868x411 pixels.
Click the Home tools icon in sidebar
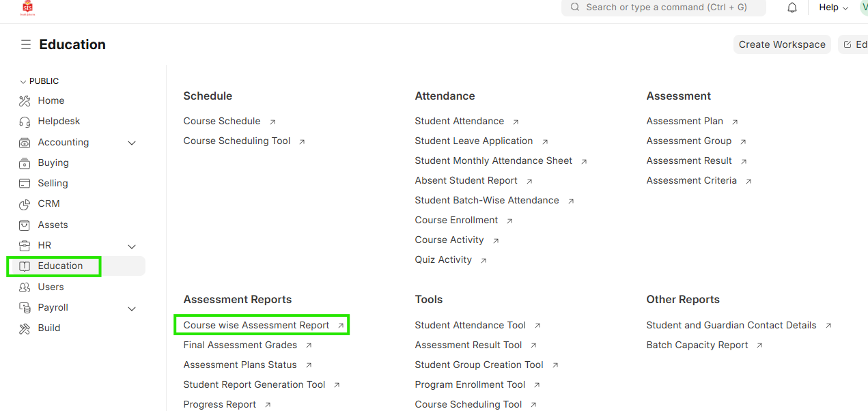point(25,101)
